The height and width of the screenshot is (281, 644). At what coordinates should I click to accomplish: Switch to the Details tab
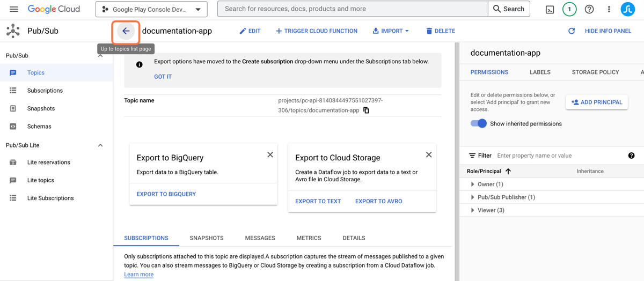coord(354,238)
